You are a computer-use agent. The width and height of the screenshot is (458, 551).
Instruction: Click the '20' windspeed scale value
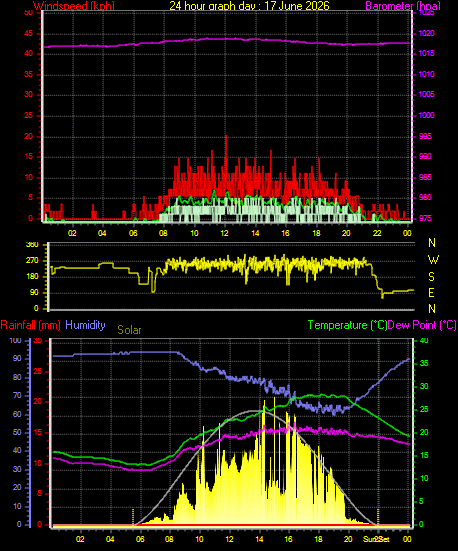coord(28,136)
